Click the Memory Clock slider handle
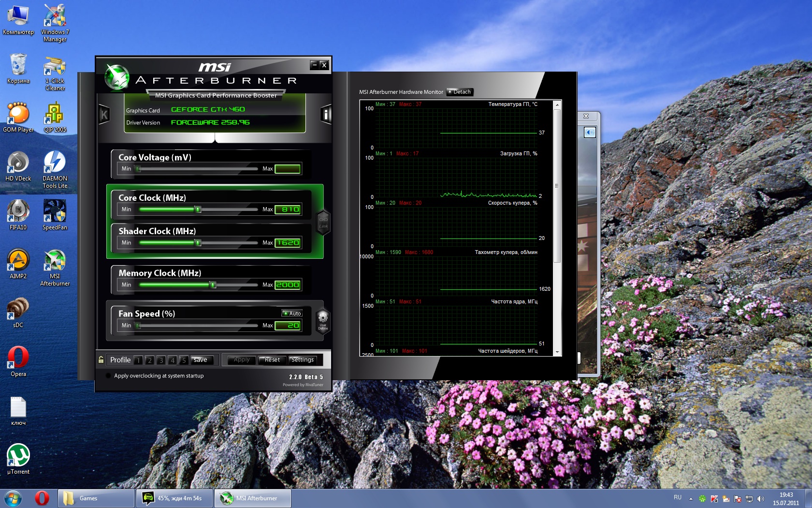The image size is (812, 508). [213, 285]
